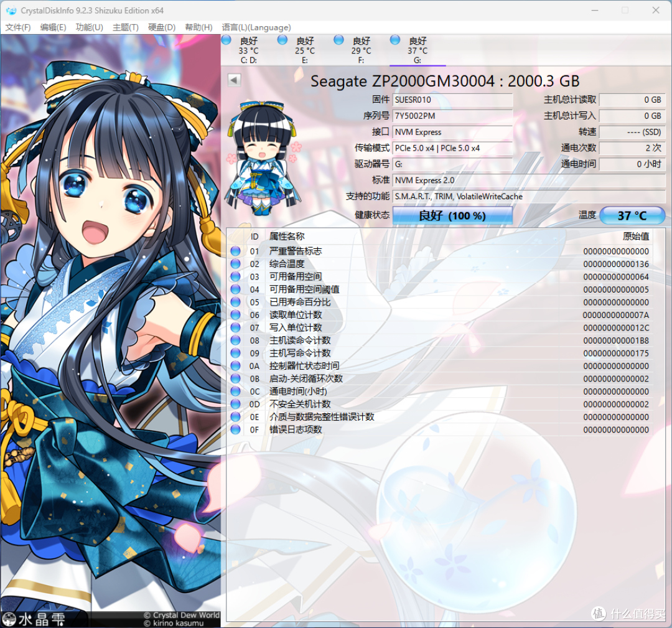672x628 pixels.
Task: Click status orb for 01 严重警告标志
Action: 235,251
